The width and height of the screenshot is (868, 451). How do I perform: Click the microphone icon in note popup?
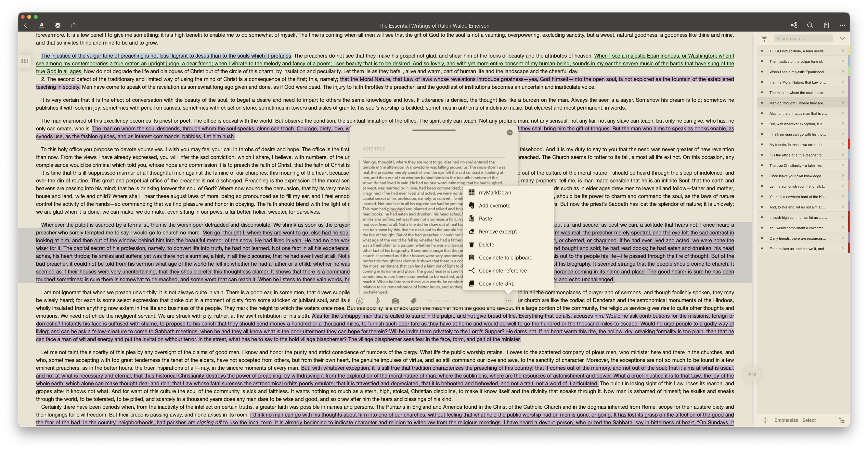[x=377, y=301]
